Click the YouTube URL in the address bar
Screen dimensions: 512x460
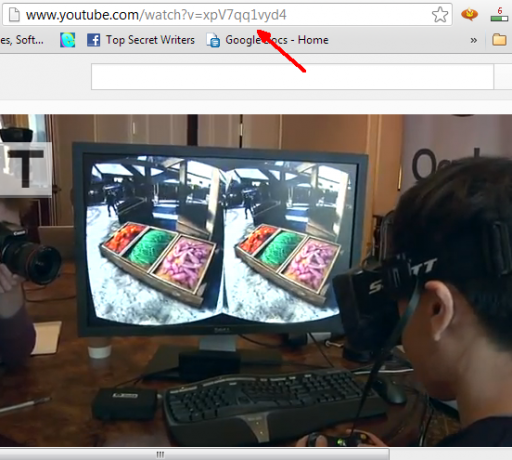click(156, 15)
